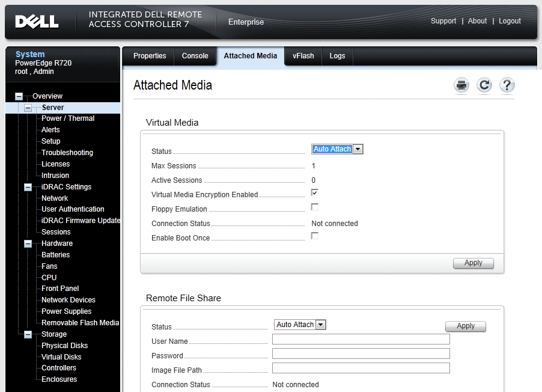Open the vFlash tab
This screenshot has height=392, width=542.
click(x=303, y=56)
